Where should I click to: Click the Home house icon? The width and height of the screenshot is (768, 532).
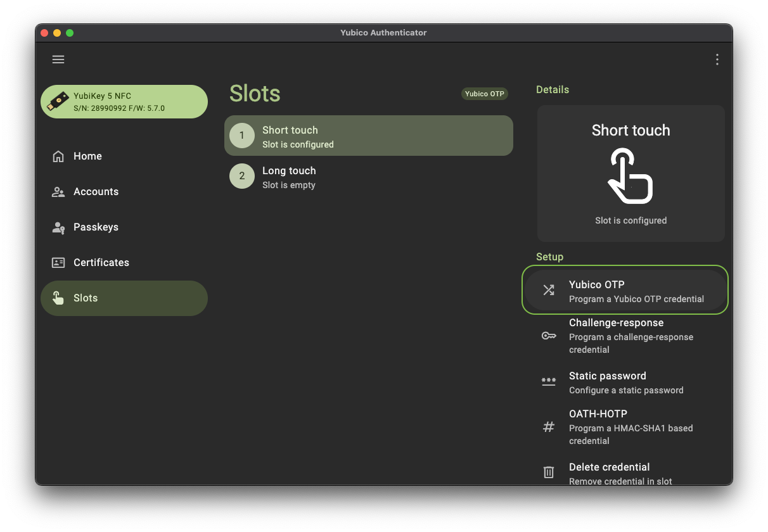click(58, 156)
